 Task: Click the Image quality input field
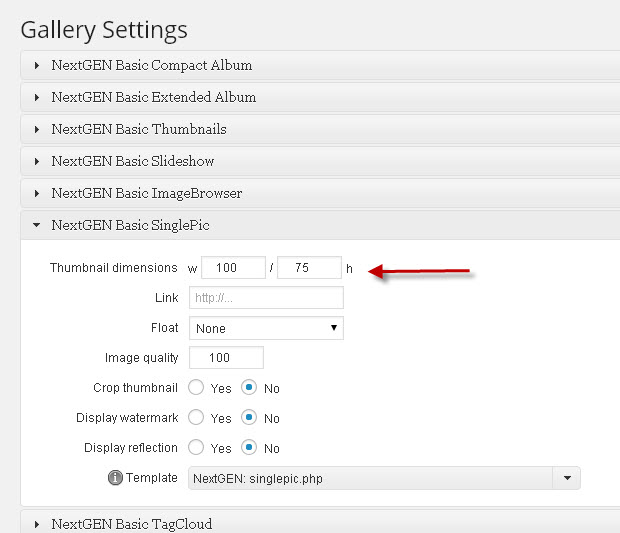coord(227,357)
